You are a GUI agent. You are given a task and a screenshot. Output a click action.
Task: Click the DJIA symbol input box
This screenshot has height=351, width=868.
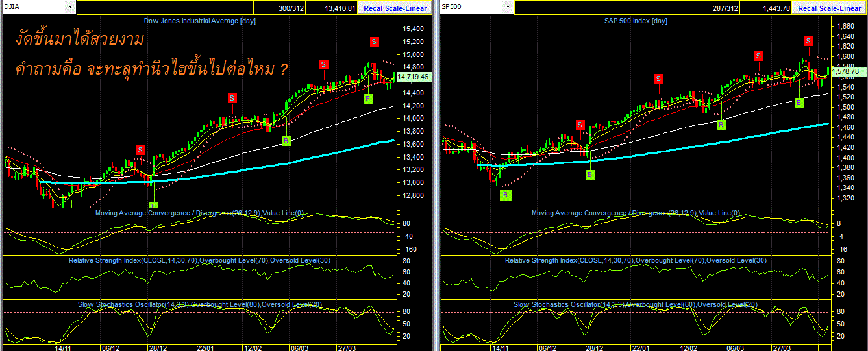click(x=34, y=7)
